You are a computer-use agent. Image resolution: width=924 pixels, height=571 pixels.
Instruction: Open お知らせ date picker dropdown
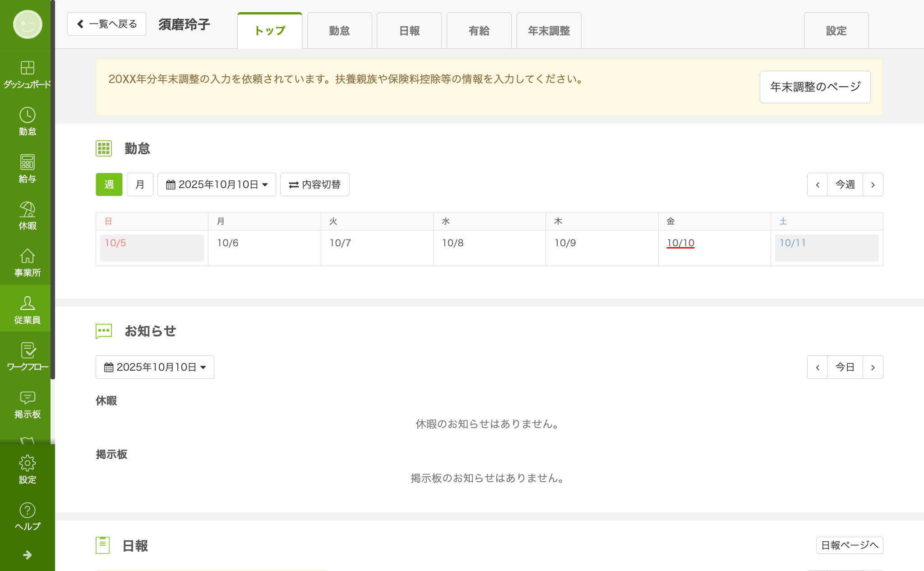pos(155,367)
